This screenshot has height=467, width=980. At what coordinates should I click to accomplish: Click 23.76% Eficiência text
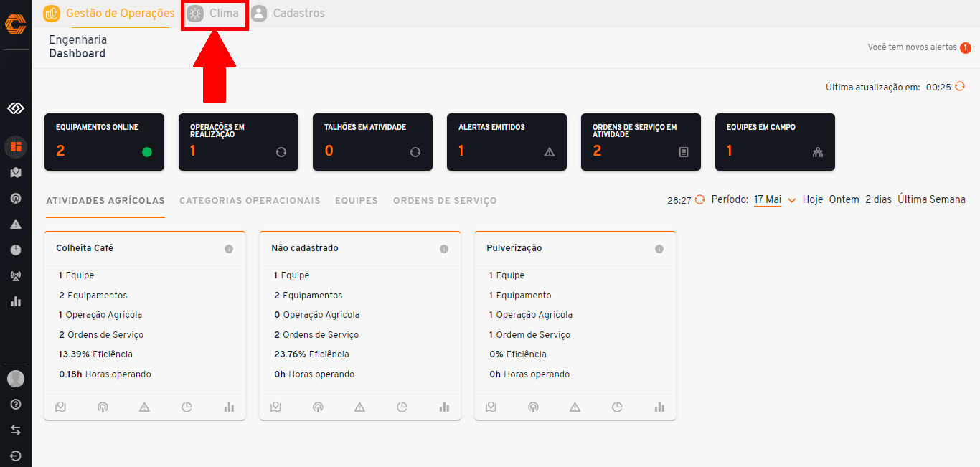[x=311, y=354]
